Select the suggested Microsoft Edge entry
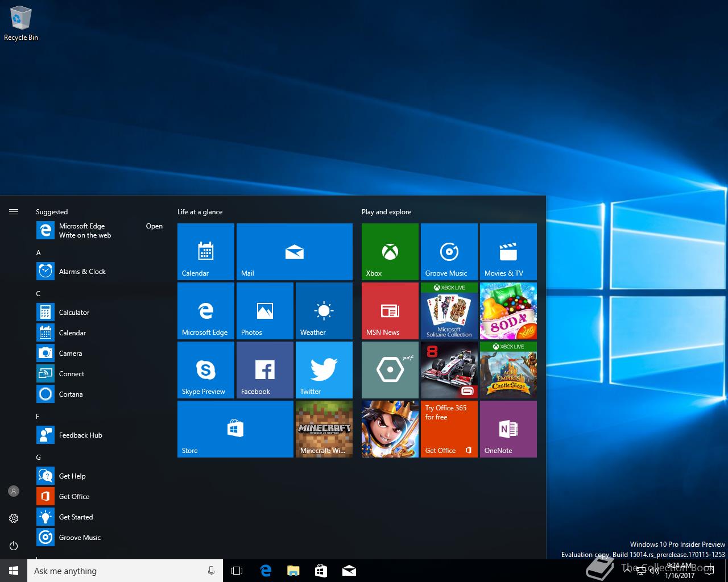 pos(100,231)
